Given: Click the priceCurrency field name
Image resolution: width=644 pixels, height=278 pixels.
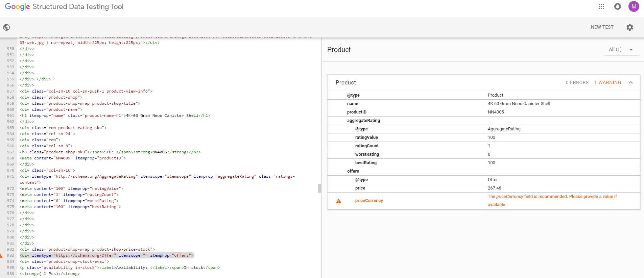Looking at the screenshot, I should click(369, 201).
